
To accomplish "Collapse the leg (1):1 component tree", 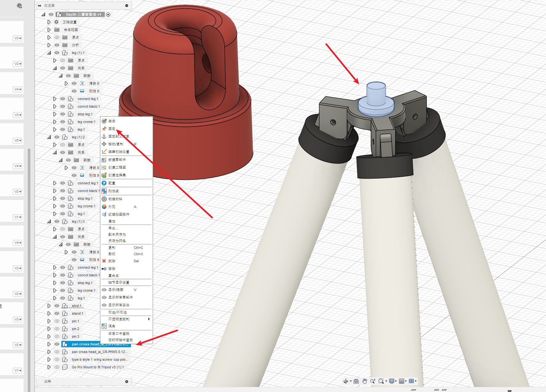I will 49,53.
